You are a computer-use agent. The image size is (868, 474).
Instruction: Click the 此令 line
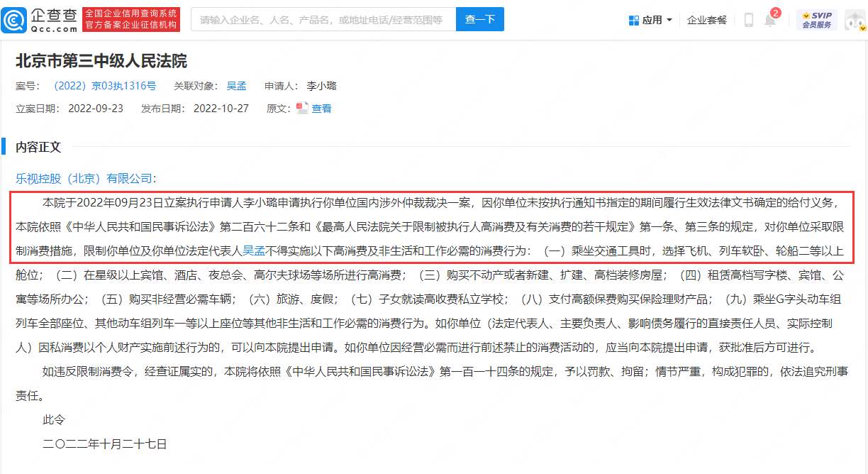53,419
